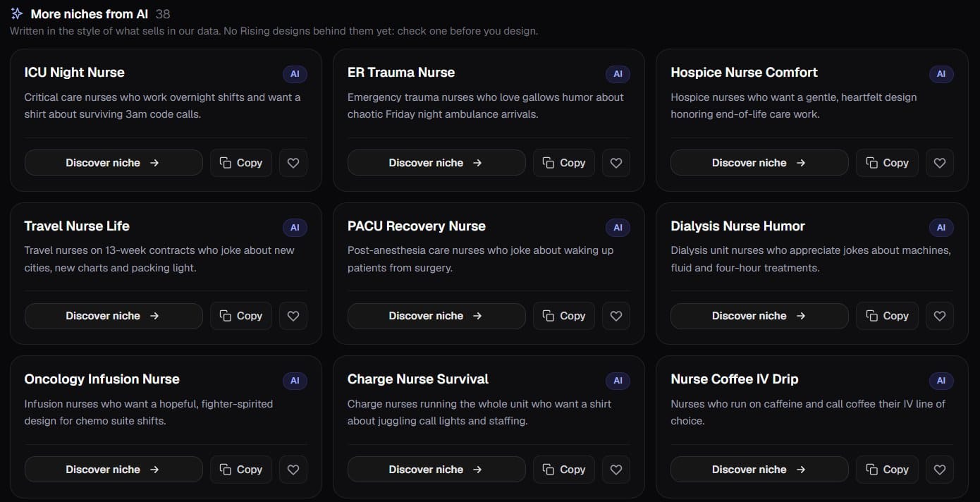Copy the PACU Recovery Nurse niche

[564, 316]
